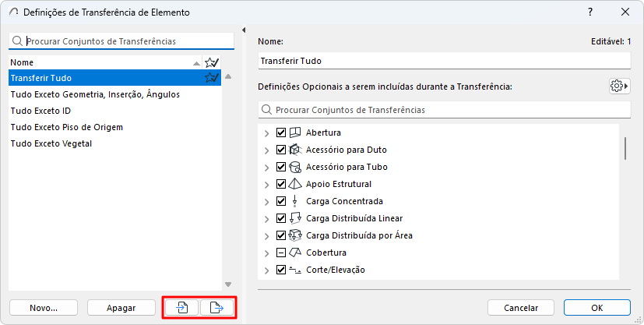Disable the Corte/Elevação checkbox
644x325 pixels.
281,270
